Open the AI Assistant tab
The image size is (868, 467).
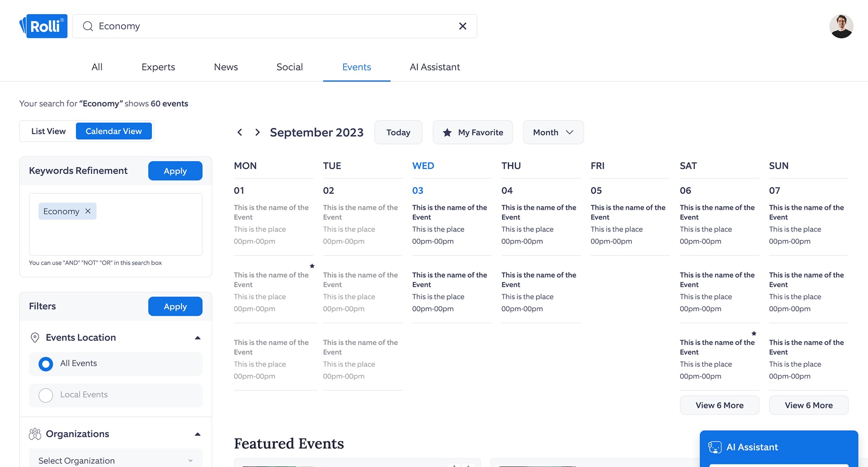[x=435, y=67]
